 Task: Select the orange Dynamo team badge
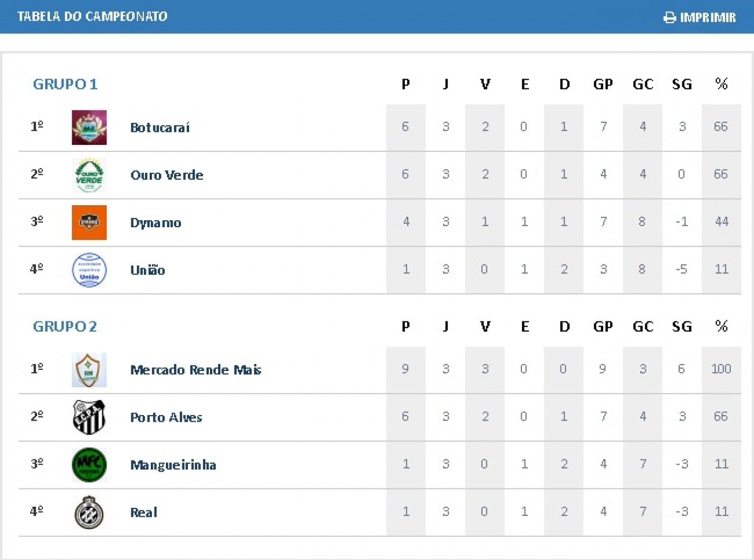89,222
